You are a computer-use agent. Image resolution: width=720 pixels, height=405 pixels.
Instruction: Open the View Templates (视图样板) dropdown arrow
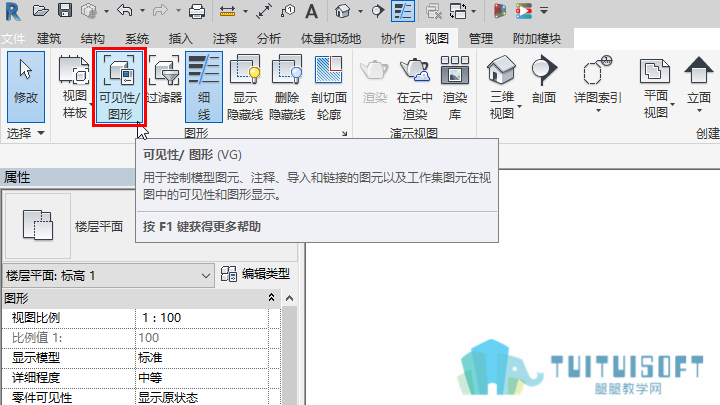click(91, 106)
